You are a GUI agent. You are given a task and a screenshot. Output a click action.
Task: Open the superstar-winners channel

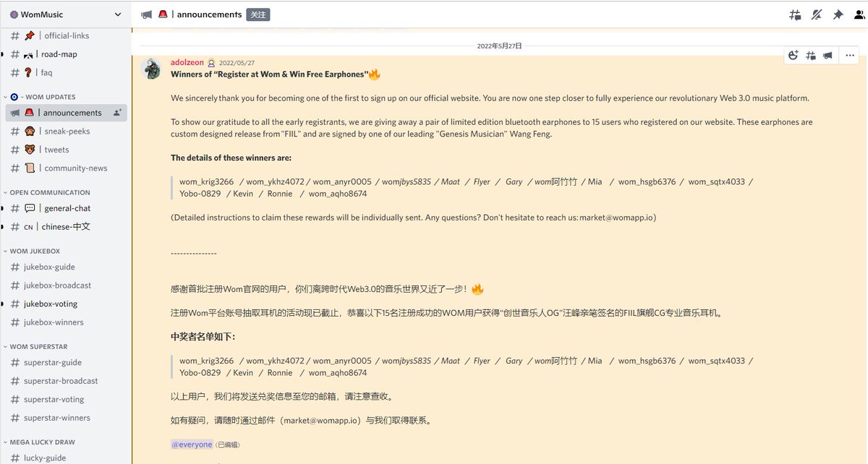pos(67,418)
